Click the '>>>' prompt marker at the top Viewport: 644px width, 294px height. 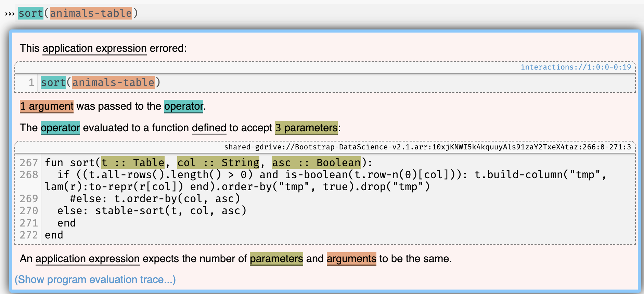pyautogui.click(x=10, y=14)
